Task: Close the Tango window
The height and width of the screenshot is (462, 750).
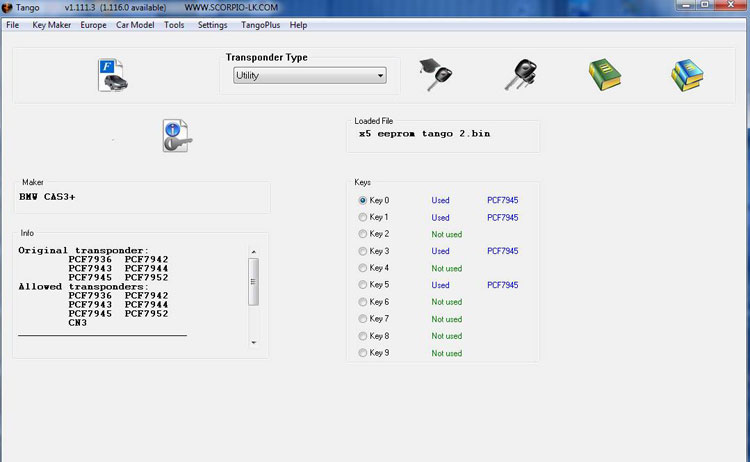Action: pyautogui.click(x=731, y=5)
